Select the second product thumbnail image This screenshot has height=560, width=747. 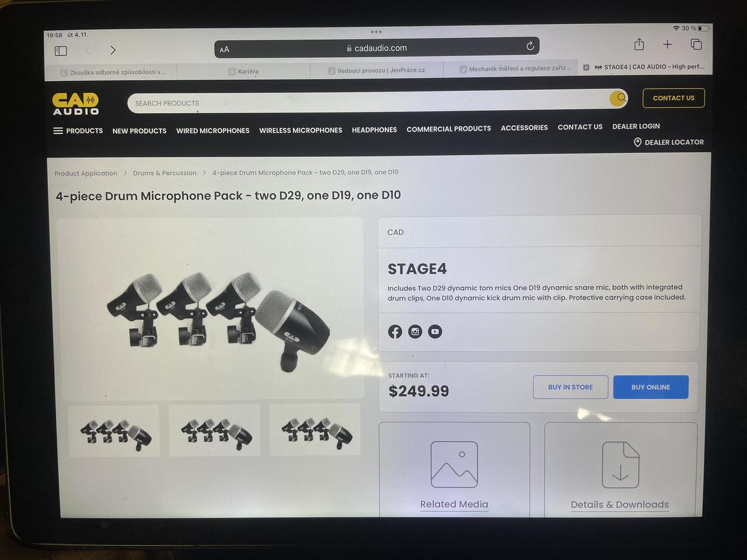click(215, 431)
